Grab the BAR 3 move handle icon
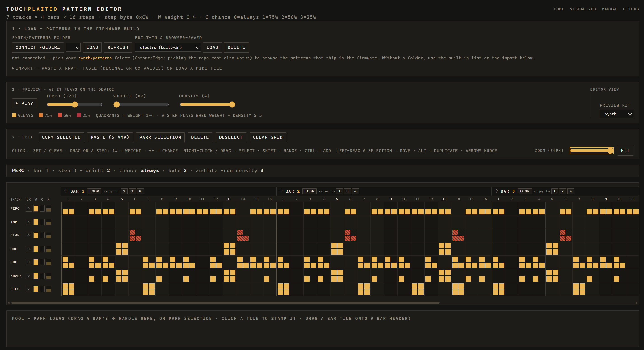This screenshot has height=350, width=644. tap(496, 191)
